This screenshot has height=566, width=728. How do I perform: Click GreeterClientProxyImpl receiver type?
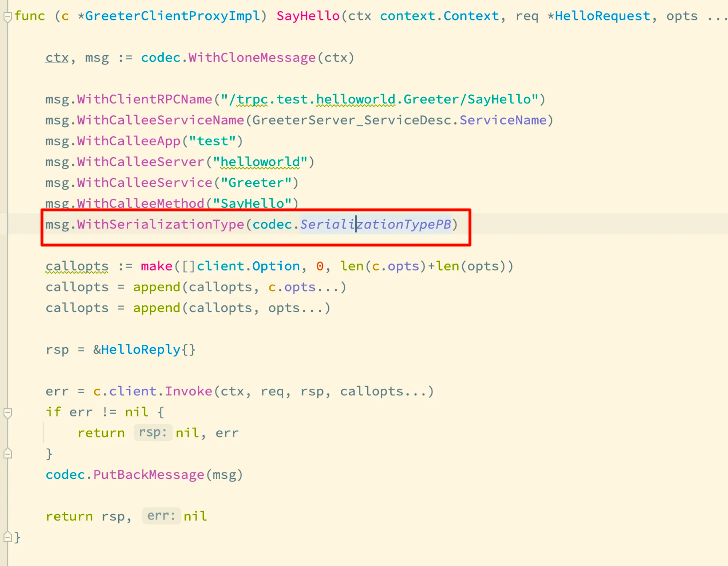click(172, 16)
